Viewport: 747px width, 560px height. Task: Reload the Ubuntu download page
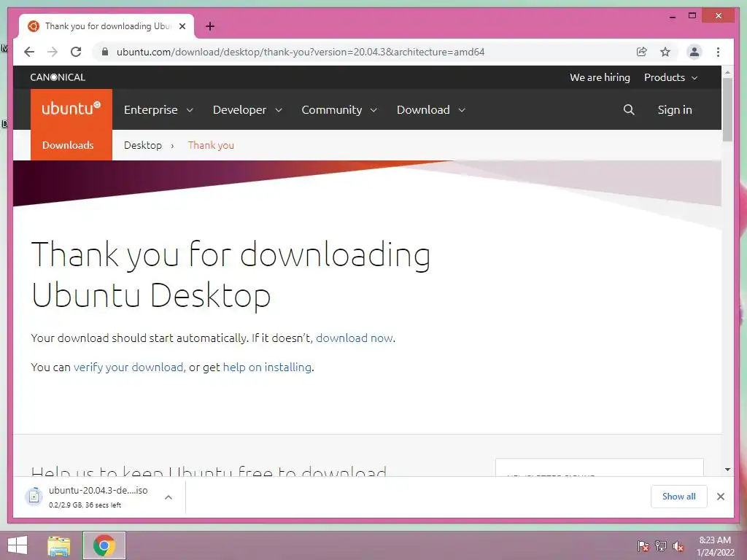(x=76, y=52)
